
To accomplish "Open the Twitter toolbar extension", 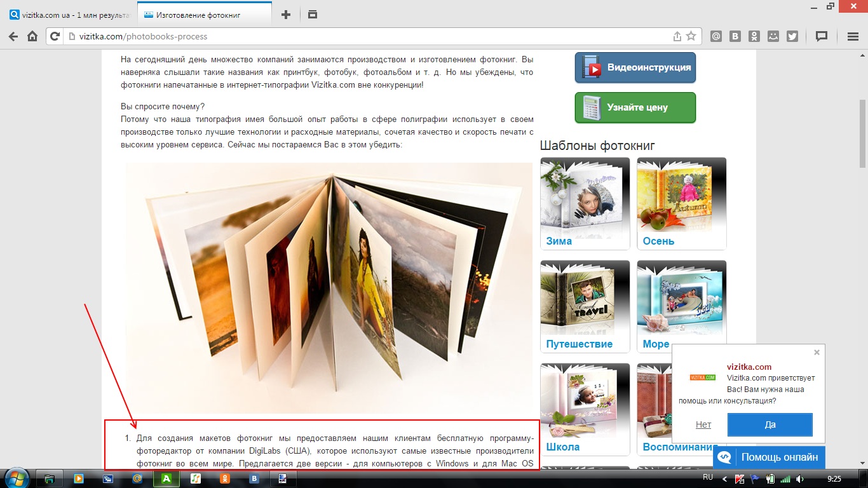I will 792,37.
